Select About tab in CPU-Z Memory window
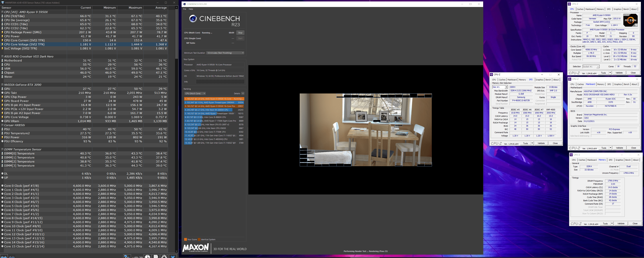The image size is (644, 258). coord(636,160)
